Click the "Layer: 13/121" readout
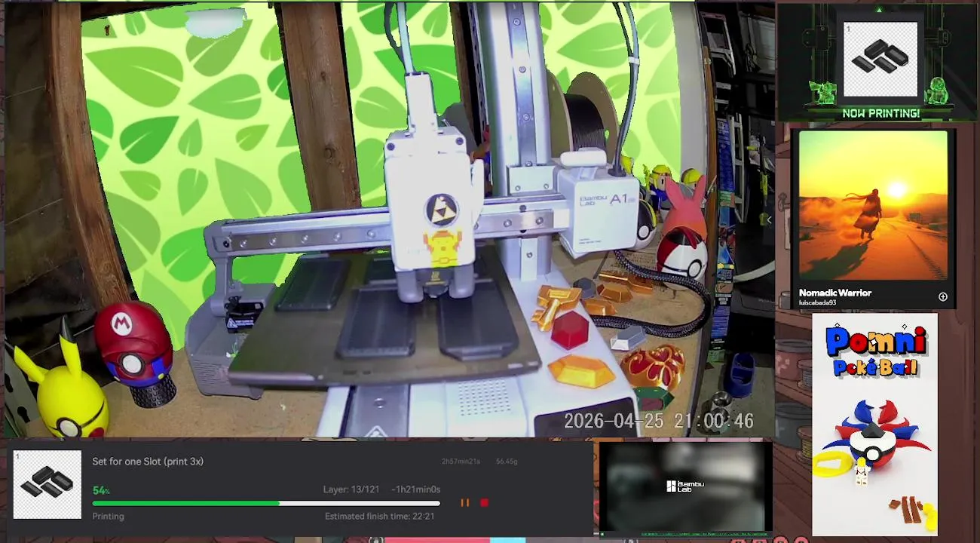The height and width of the screenshot is (543, 980). pos(351,489)
